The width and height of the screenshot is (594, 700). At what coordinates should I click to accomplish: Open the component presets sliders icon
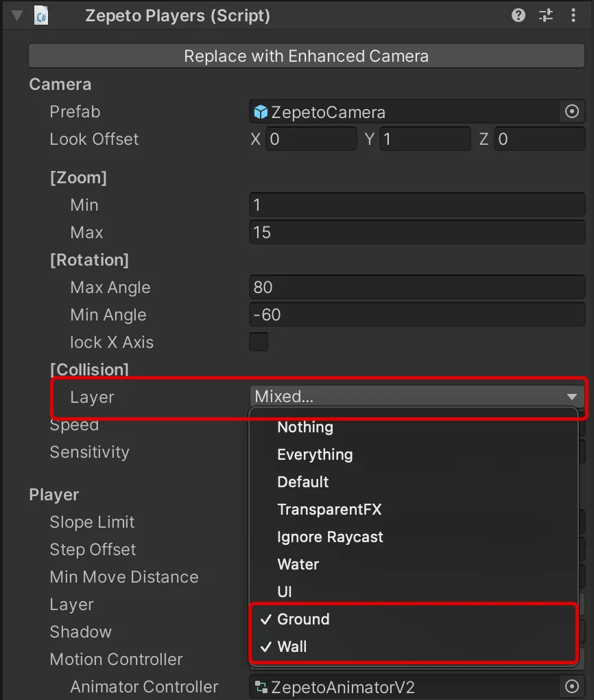(546, 16)
